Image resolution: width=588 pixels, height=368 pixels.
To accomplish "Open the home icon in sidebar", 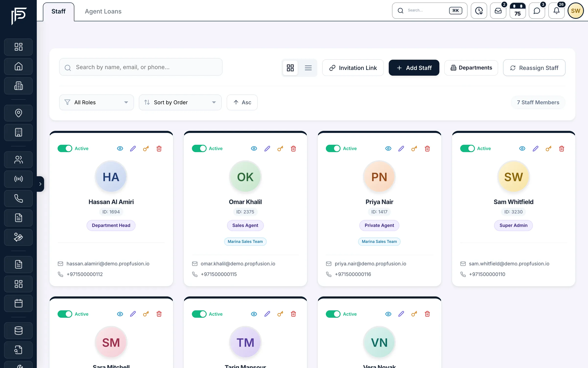I will click(x=18, y=66).
